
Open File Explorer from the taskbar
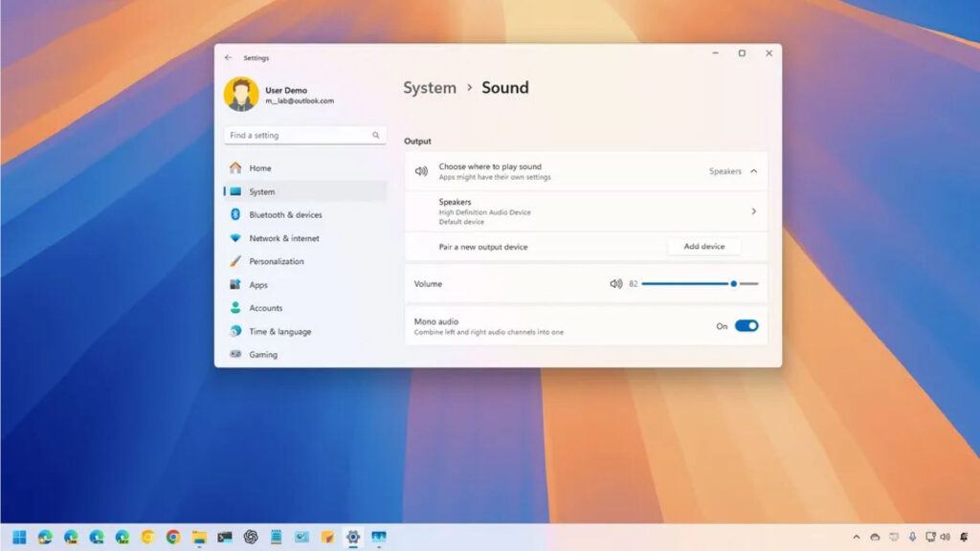(x=199, y=537)
